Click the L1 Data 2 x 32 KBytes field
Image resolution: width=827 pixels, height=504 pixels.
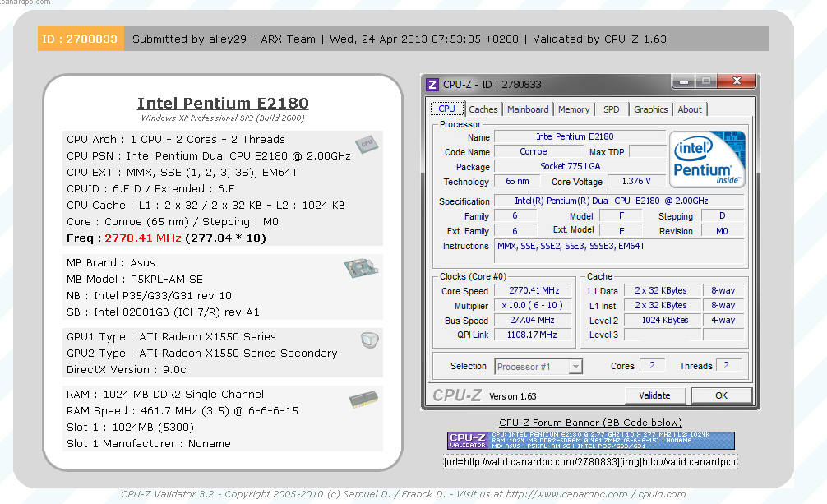pyautogui.click(x=663, y=291)
